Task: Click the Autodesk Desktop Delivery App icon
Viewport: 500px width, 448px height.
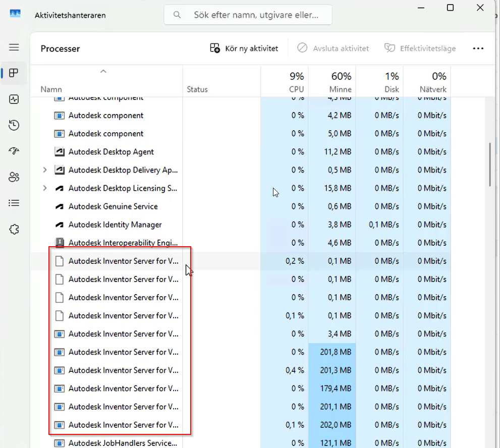Action: pos(60,170)
